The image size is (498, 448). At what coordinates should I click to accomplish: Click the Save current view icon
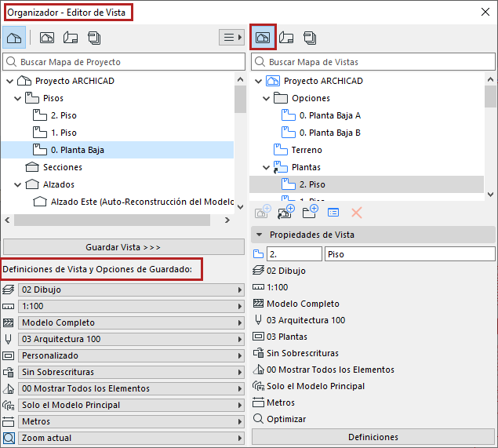(263, 212)
